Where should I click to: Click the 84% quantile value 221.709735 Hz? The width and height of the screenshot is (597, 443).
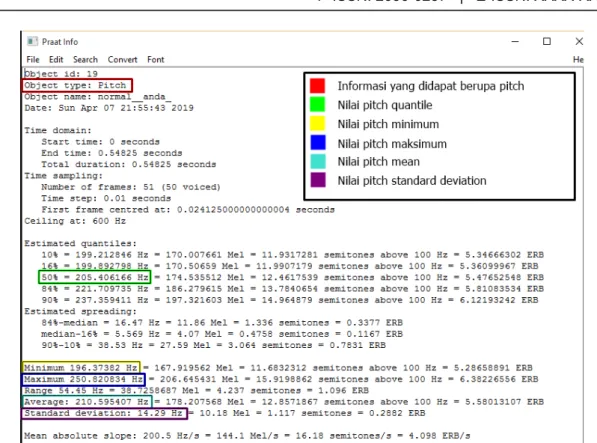pyautogui.click(x=112, y=289)
